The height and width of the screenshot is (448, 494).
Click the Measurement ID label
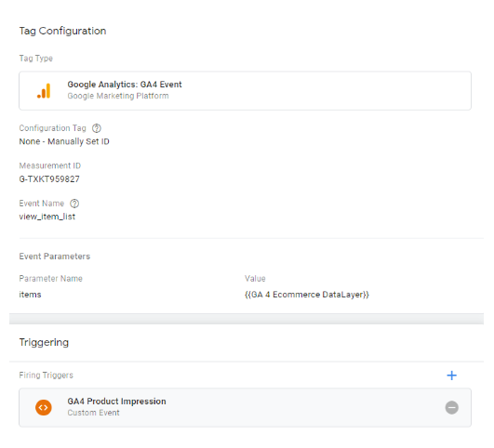click(50, 165)
